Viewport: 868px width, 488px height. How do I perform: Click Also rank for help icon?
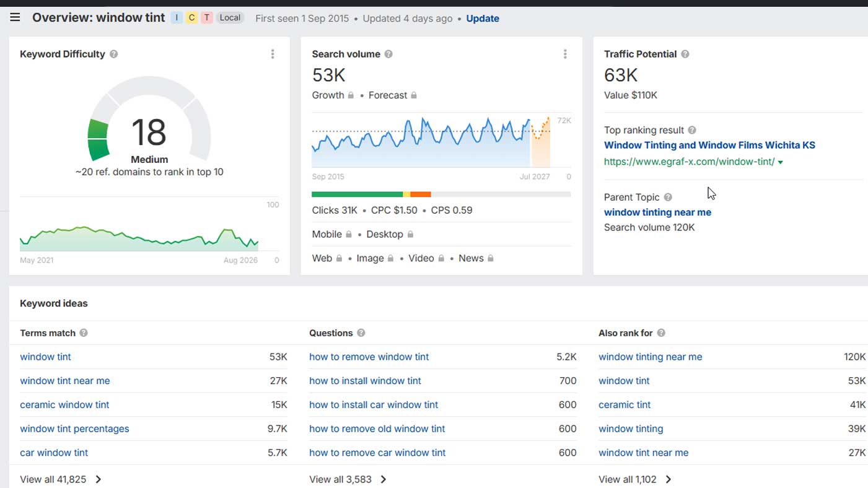click(x=661, y=333)
